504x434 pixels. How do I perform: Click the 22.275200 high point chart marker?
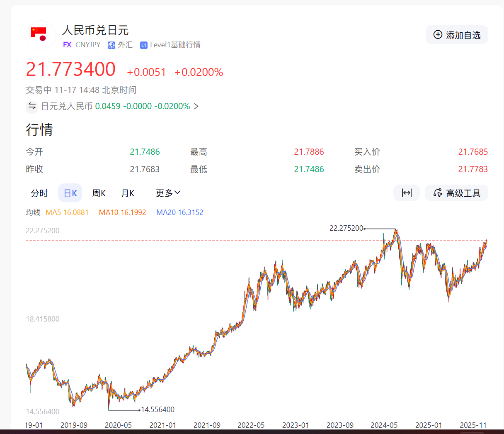click(x=346, y=228)
